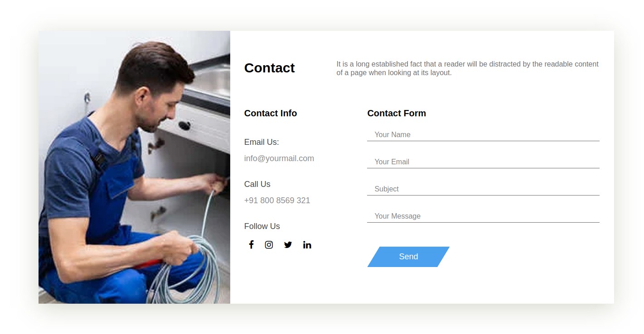This screenshot has height=334, width=644.
Task: Focus the Your Email field
Action: [483, 162]
